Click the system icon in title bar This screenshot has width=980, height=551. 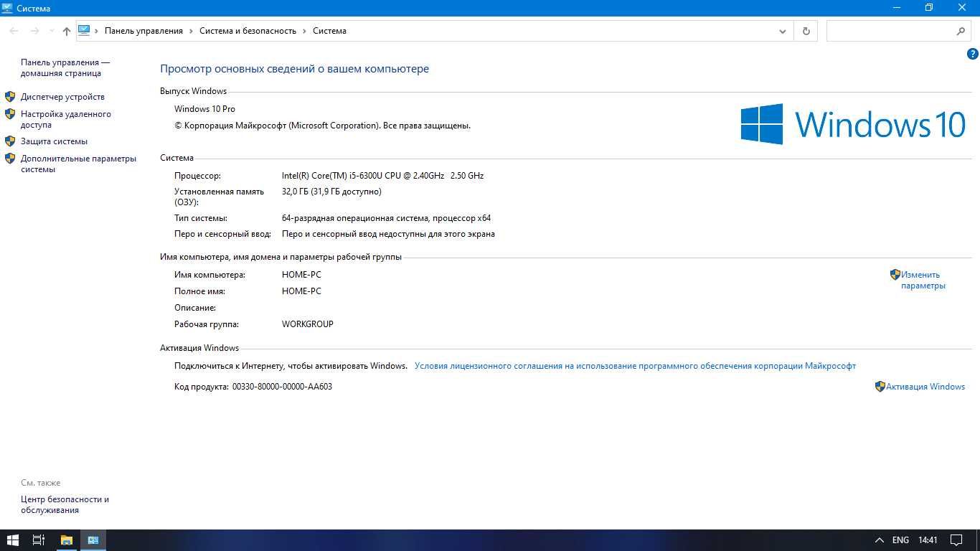[7, 8]
